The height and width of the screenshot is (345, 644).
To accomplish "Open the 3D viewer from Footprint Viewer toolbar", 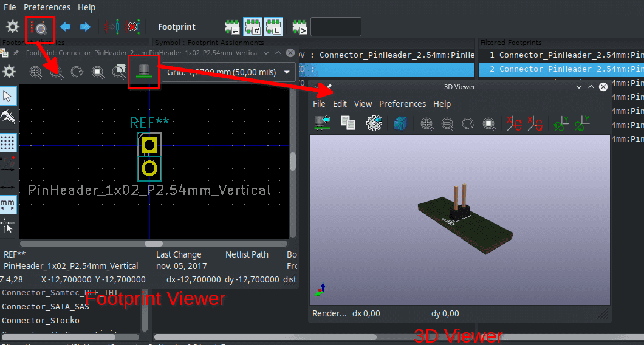I will pyautogui.click(x=144, y=72).
